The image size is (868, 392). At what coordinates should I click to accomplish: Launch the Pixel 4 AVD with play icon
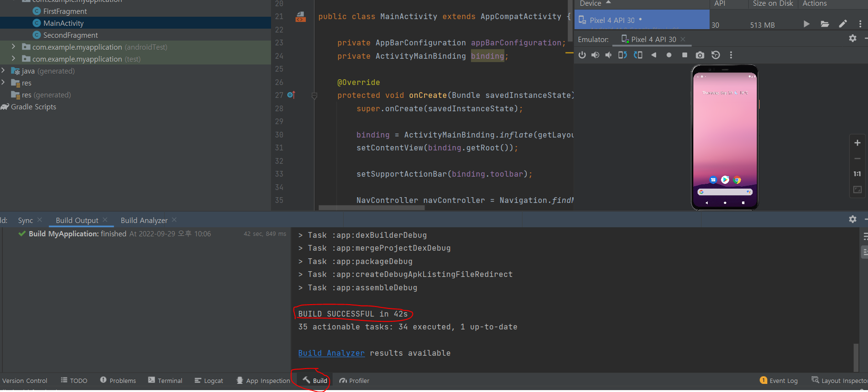[x=806, y=24]
